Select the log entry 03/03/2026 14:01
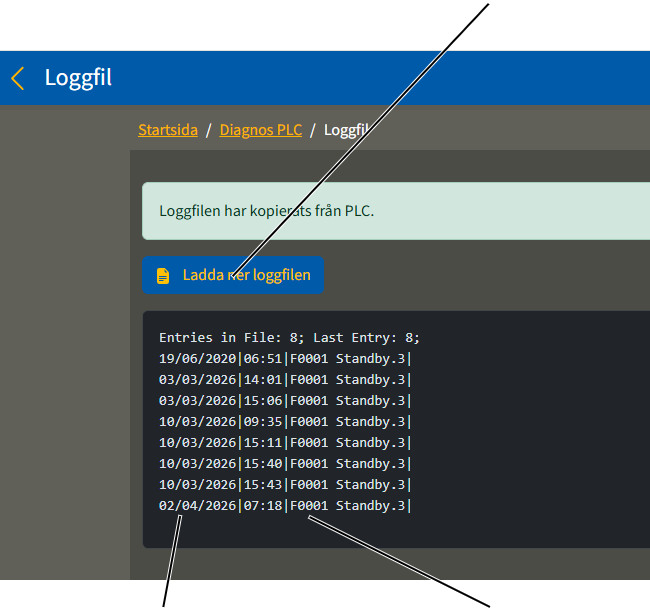 (x=285, y=380)
